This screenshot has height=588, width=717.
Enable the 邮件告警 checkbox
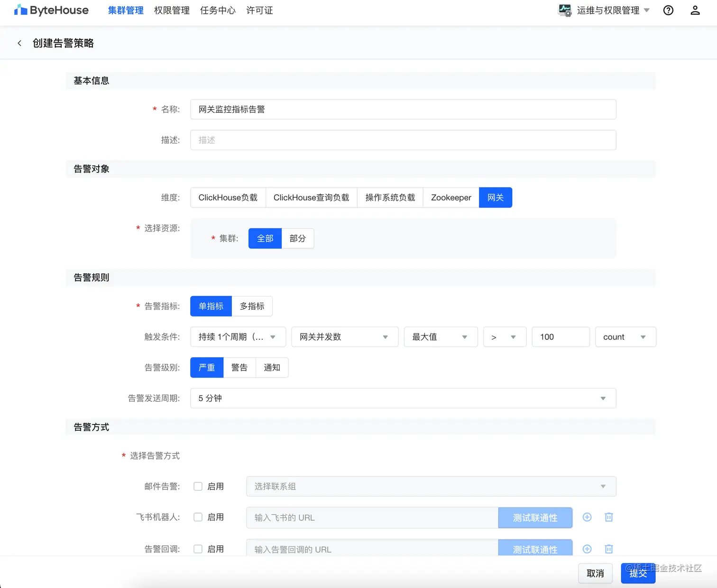198,486
